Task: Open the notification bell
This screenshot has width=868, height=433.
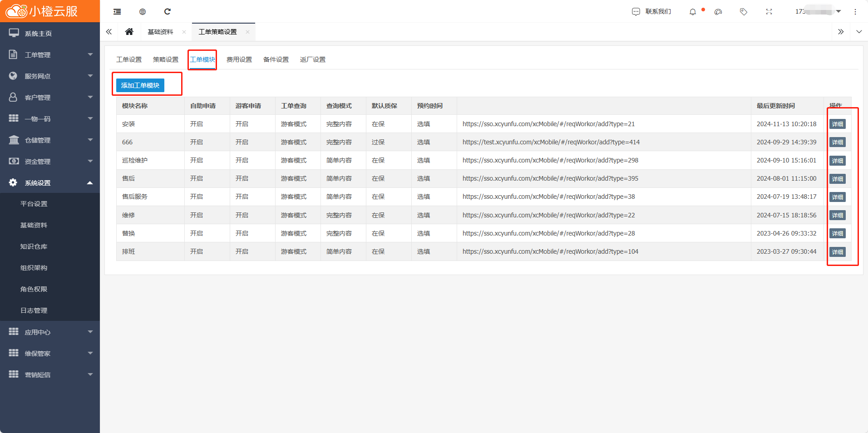Action: (x=692, y=12)
